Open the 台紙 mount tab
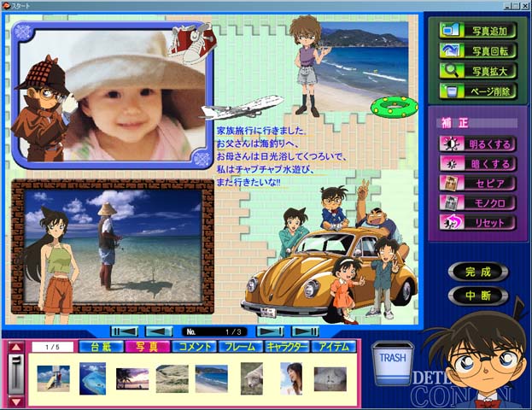This screenshot has width=532, height=410. point(101,347)
